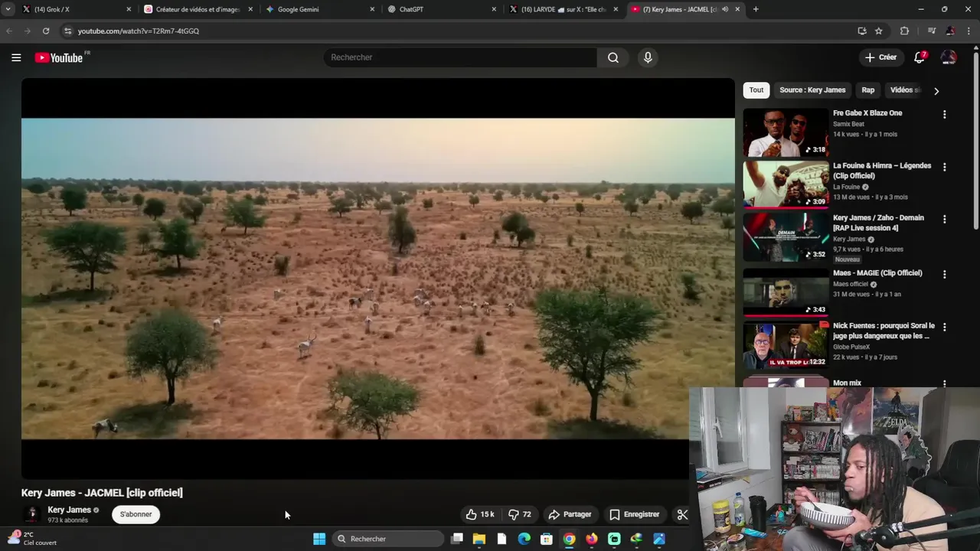Click the install app icon in address bar

[x=862, y=31]
